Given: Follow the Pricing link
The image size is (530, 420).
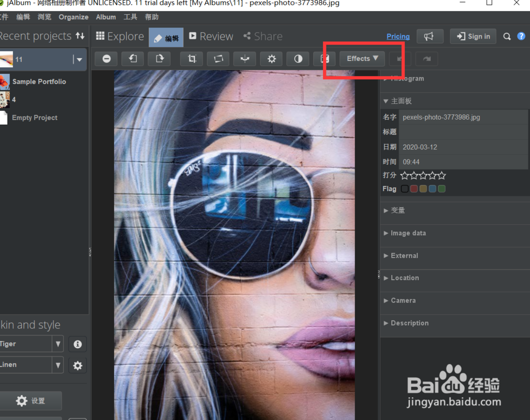Looking at the screenshot, I should pyautogui.click(x=398, y=36).
